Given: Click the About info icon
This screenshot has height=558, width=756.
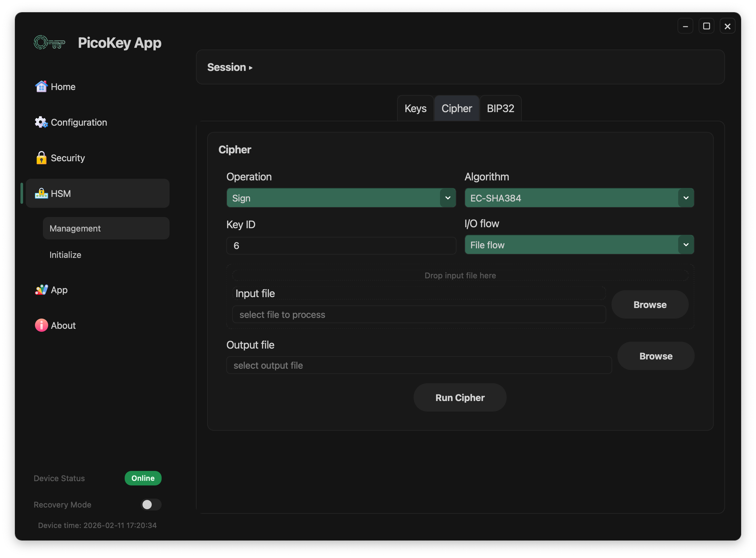Looking at the screenshot, I should tap(41, 325).
